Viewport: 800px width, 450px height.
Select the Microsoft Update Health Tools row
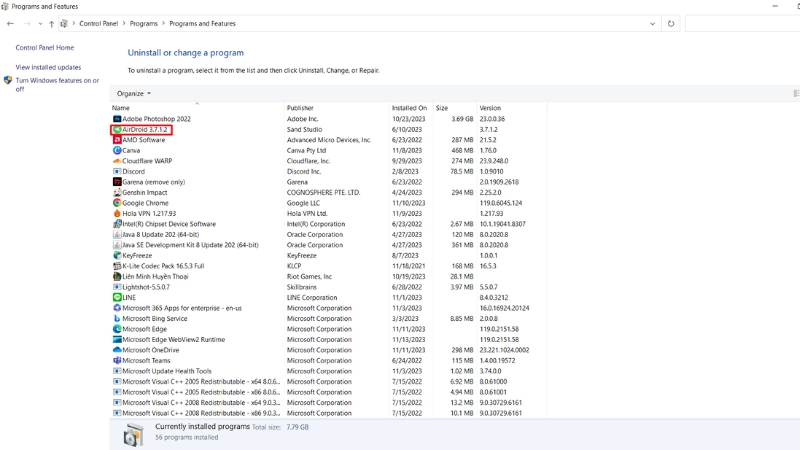click(328, 371)
